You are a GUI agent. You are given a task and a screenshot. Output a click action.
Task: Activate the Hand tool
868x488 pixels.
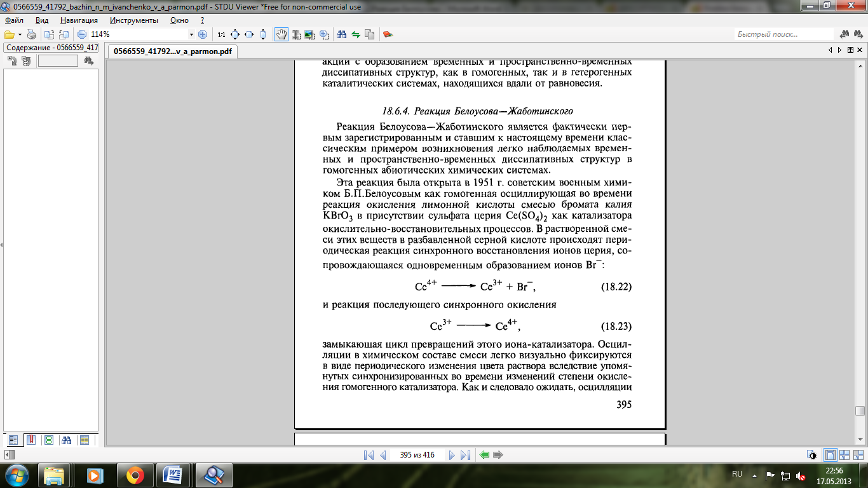coord(281,34)
